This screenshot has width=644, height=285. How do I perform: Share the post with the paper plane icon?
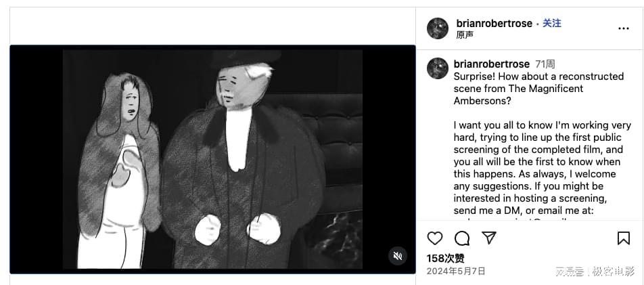point(488,238)
